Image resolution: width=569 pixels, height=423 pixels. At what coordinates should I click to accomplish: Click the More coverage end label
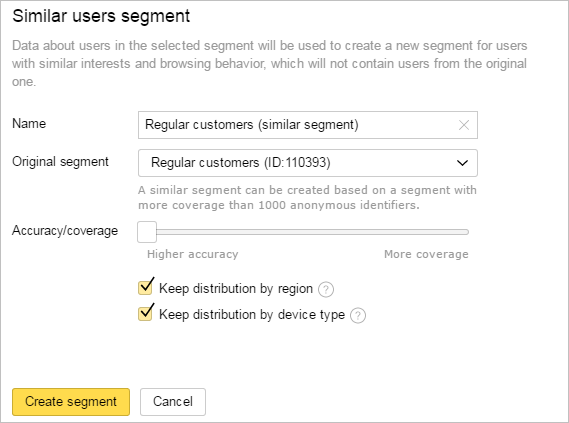426,254
